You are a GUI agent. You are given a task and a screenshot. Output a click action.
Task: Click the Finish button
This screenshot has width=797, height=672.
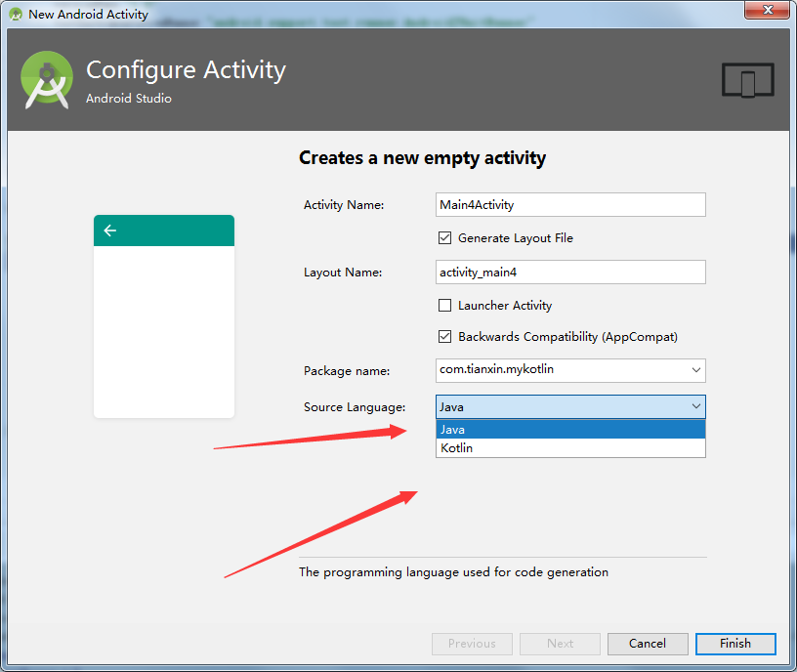(735, 644)
